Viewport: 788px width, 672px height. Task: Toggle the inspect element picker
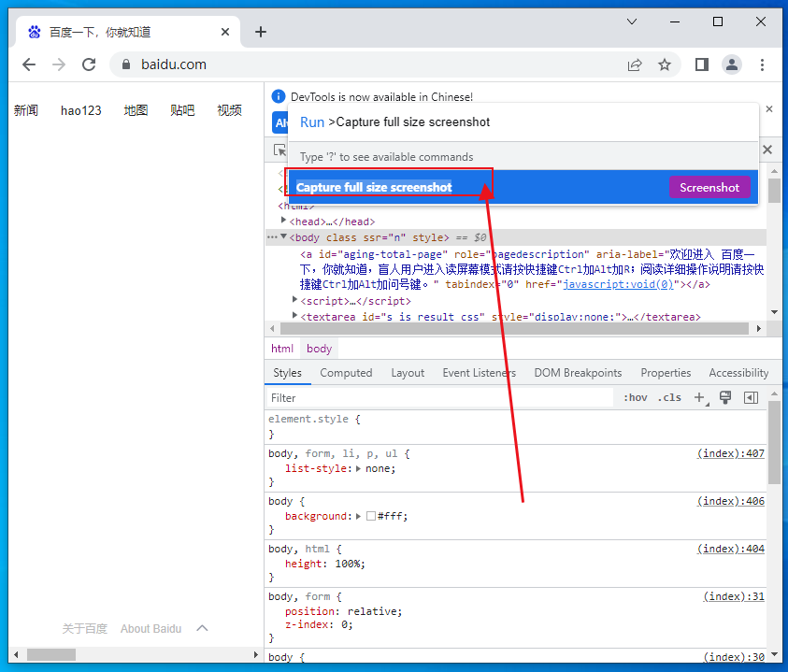[x=279, y=150]
